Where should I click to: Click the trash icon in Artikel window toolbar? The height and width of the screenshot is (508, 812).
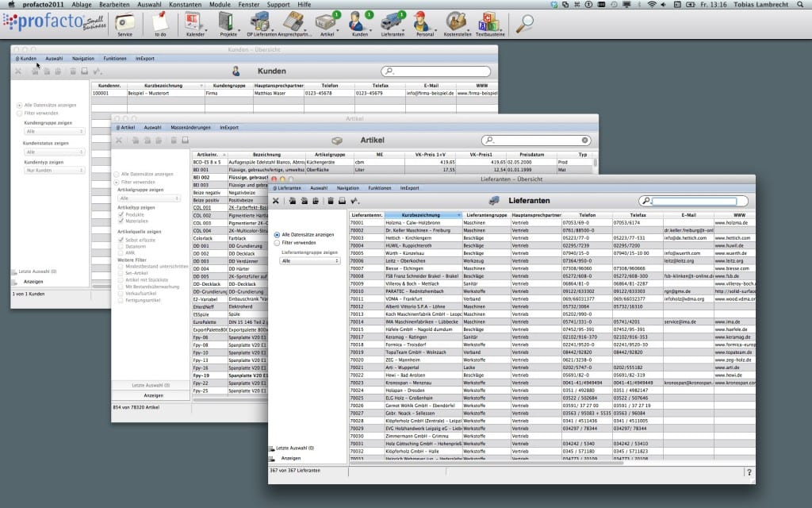pyautogui.click(x=174, y=140)
